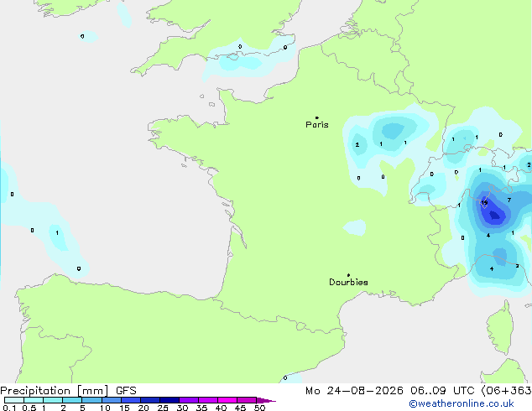The image size is (532, 411).
Task: Click the Dourbies city label
Action: click(x=348, y=282)
